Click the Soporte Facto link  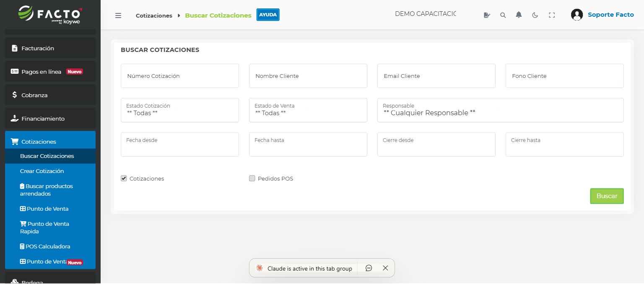(610, 14)
